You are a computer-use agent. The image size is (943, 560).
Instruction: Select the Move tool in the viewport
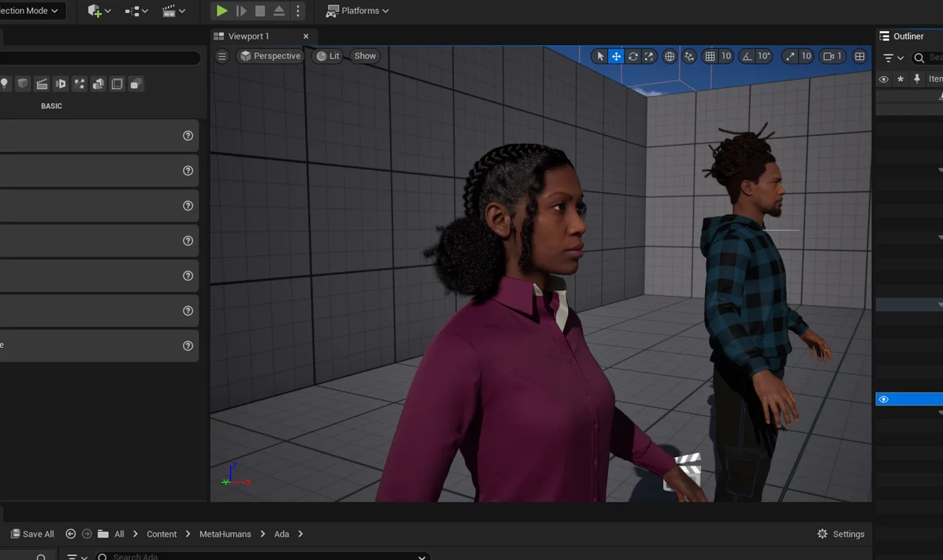616,56
